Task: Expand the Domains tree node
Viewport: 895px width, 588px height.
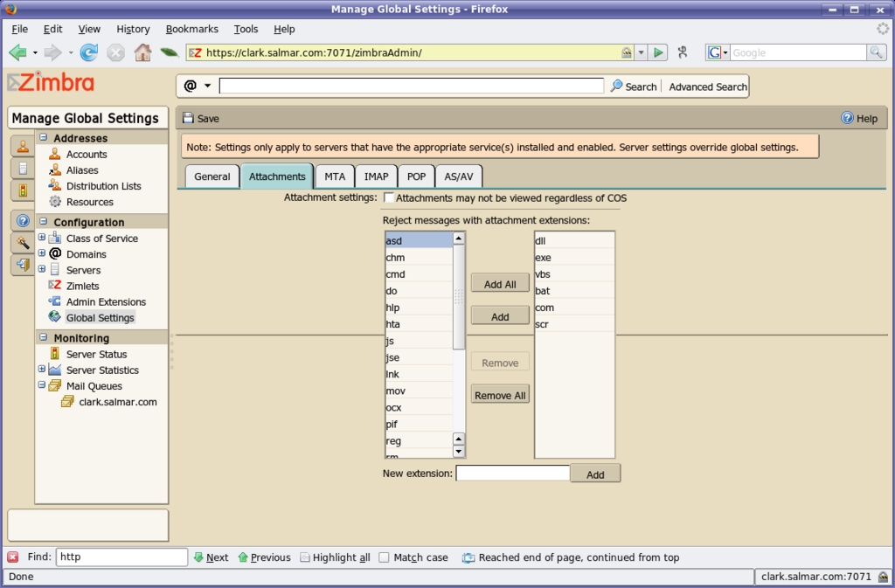Action: pos(42,253)
